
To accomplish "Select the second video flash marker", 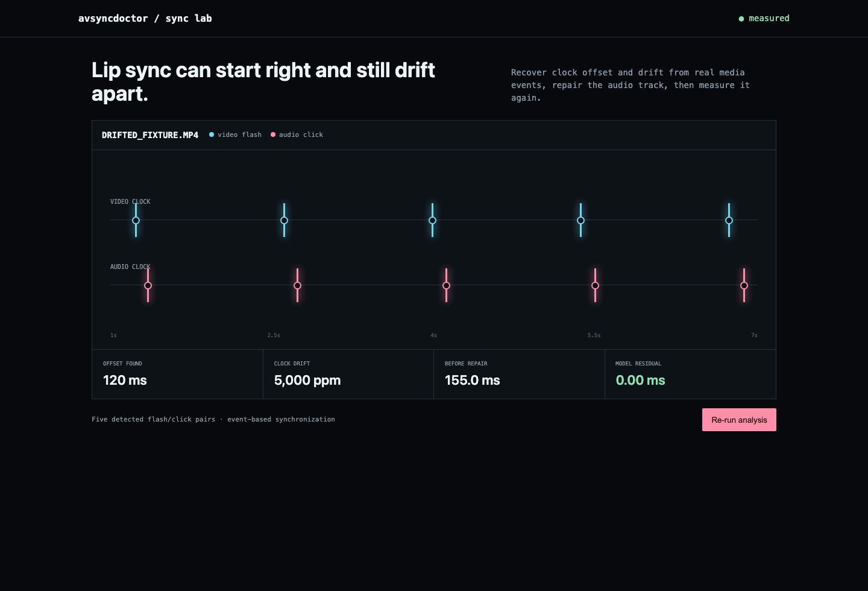I will coord(285,220).
